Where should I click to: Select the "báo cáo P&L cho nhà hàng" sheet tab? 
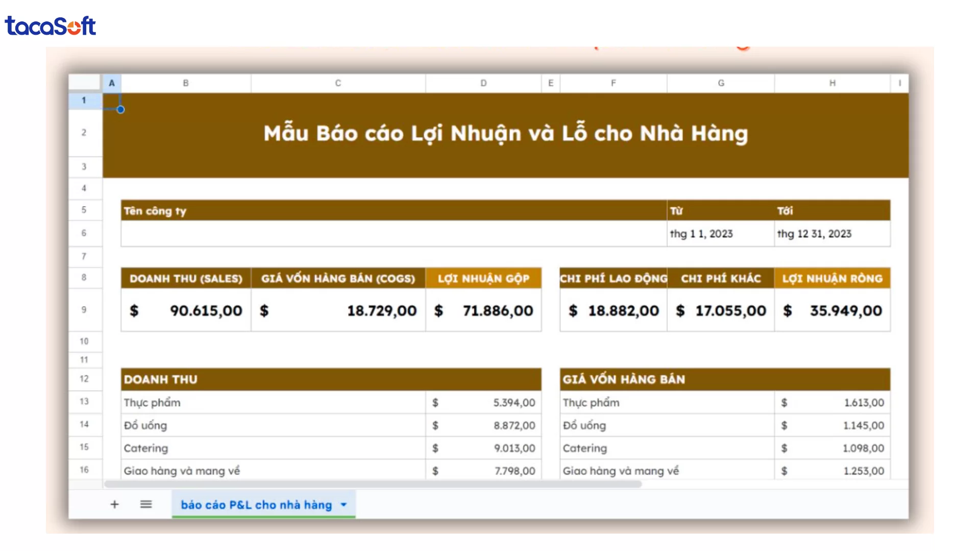pyautogui.click(x=255, y=505)
